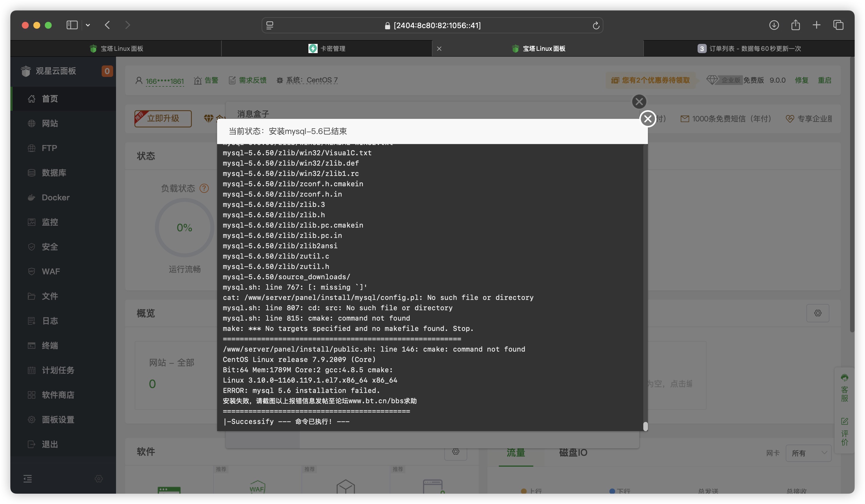Close the mysql install log dialog
This screenshot has width=865, height=504.
647,119
